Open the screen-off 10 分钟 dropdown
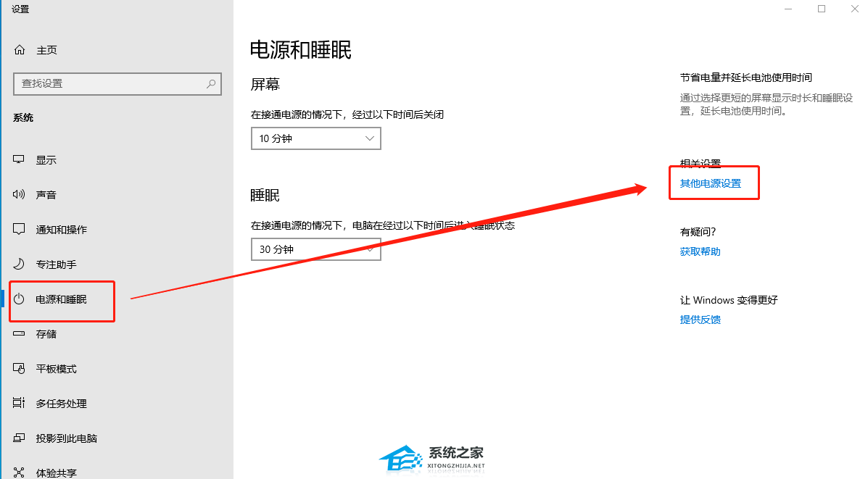This screenshot has height=479, width=868. click(x=316, y=138)
